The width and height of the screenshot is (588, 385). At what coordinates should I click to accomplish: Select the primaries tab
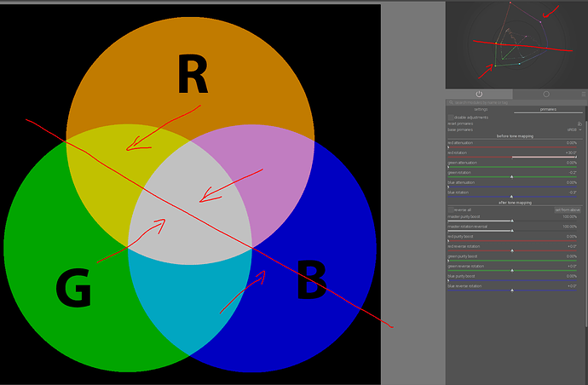[548, 110]
